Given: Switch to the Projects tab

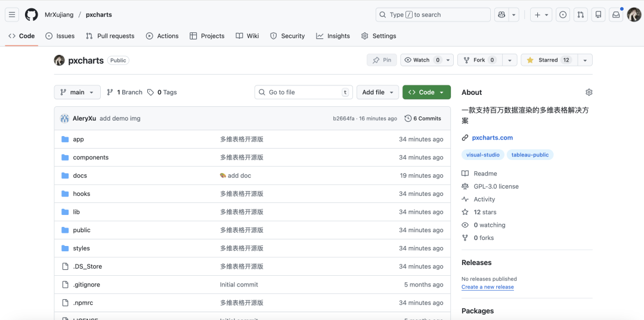Looking at the screenshot, I should (207, 36).
